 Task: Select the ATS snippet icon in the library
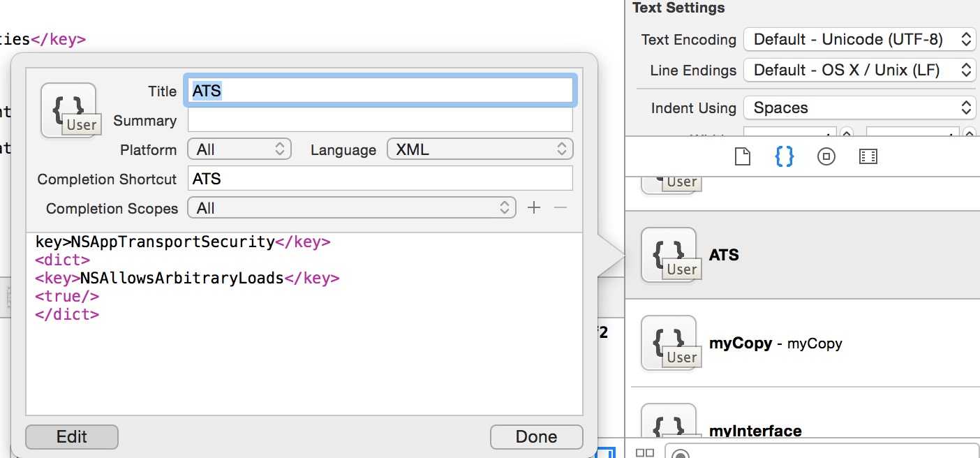click(669, 255)
